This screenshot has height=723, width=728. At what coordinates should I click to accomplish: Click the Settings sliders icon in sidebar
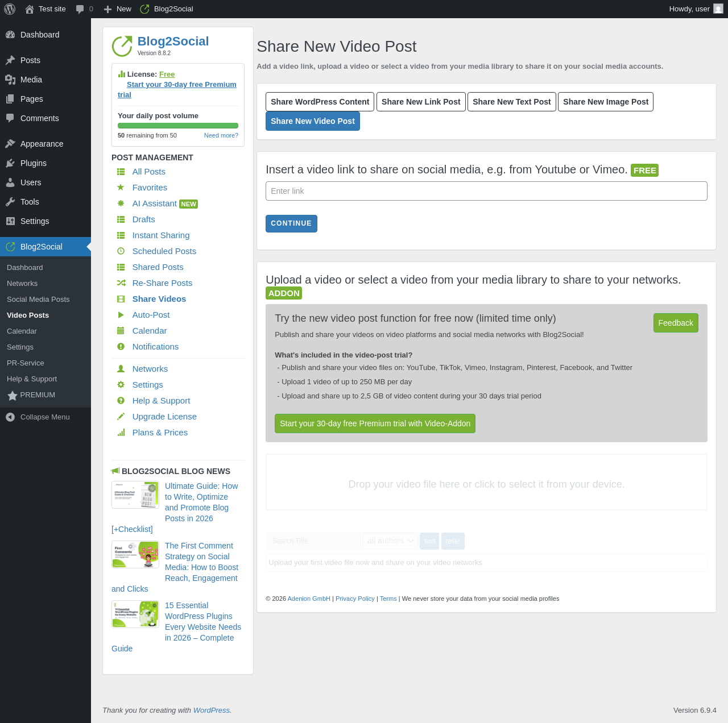click(x=10, y=221)
